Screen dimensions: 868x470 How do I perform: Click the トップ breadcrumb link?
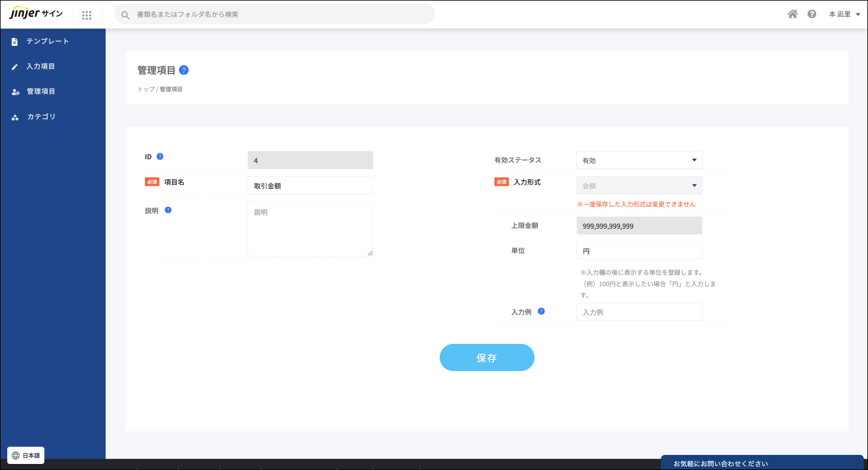(x=145, y=89)
